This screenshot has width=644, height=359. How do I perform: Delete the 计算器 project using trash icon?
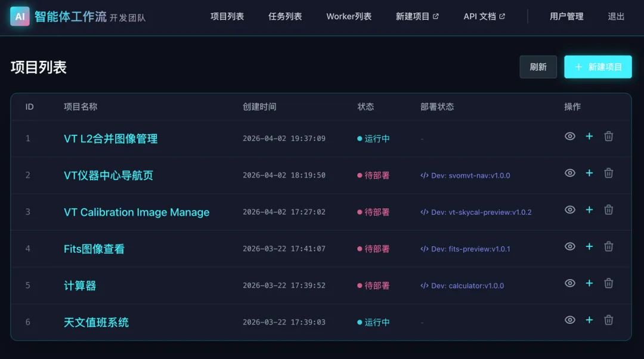click(608, 283)
